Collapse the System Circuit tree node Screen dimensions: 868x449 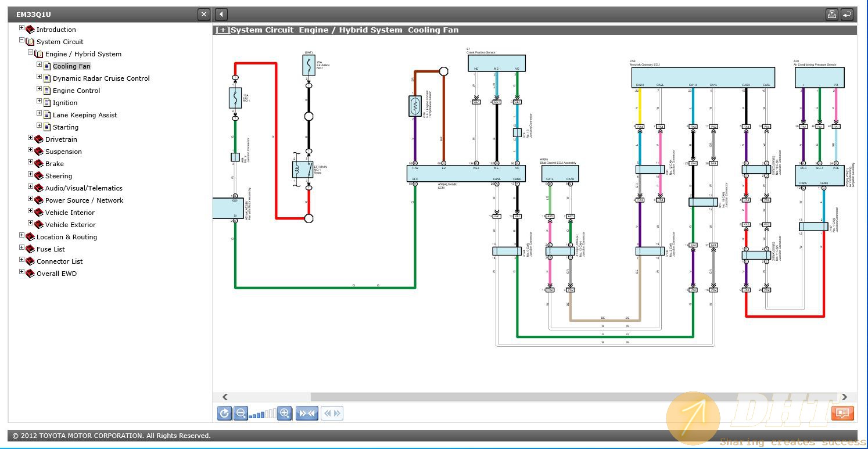click(x=21, y=40)
